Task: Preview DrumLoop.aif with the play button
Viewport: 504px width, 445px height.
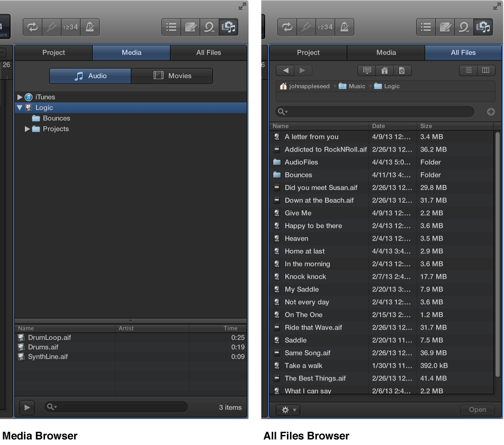Action: 27,407
